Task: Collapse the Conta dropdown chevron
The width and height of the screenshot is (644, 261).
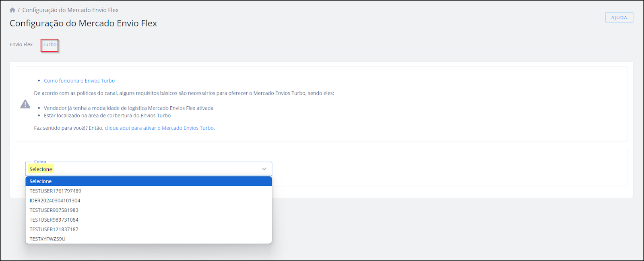Action: click(264, 169)
